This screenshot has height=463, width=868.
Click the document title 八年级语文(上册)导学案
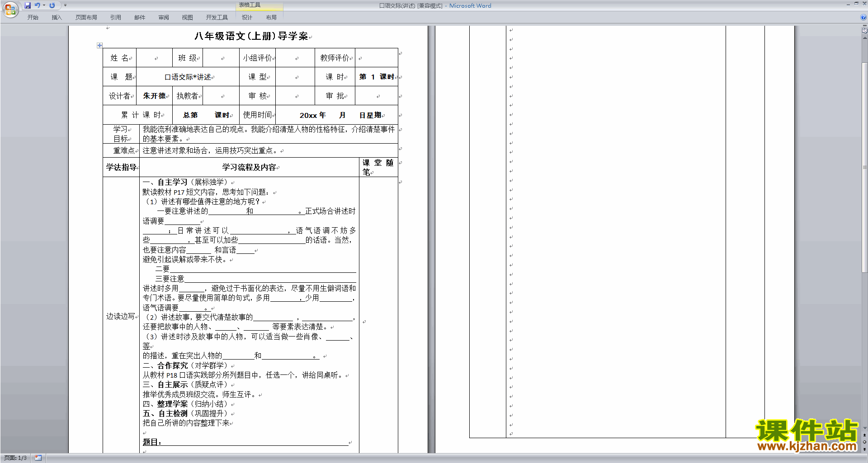251,36
